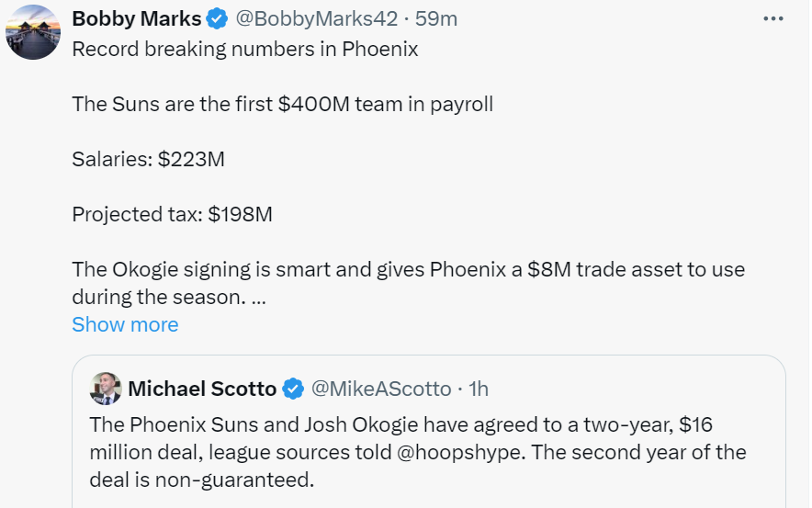The width and height of the screenshot is (812, 508).
Task: Click the 'Record breaking numbers in Phoenix' line
Action: (x=245, y=50)
